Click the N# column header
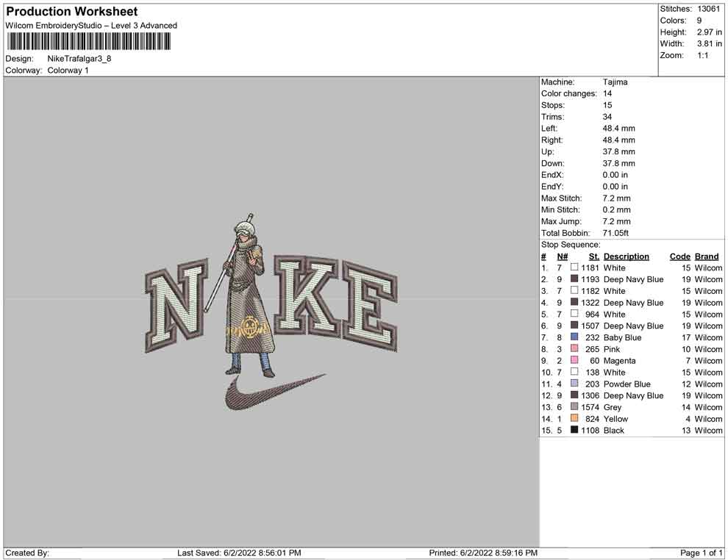The image size is (728, 560). tap(562, 256)
